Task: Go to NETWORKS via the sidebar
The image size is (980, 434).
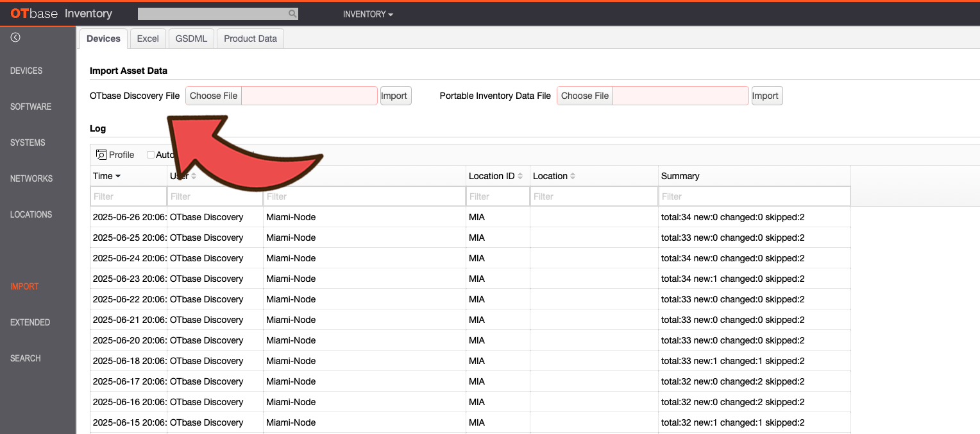Action: pyautogui.click(x=31, y=178)
